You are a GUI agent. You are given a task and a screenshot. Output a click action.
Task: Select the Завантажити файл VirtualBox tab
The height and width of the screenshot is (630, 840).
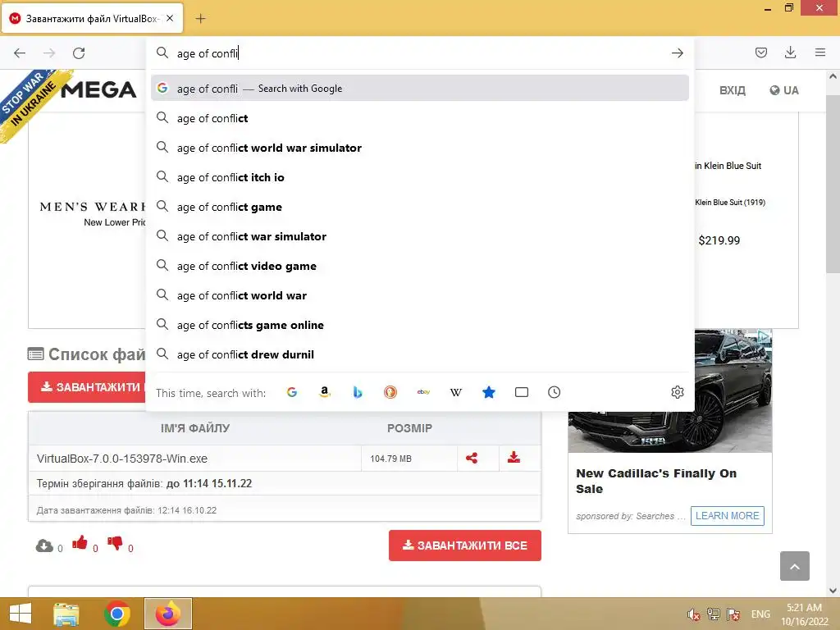92,19
